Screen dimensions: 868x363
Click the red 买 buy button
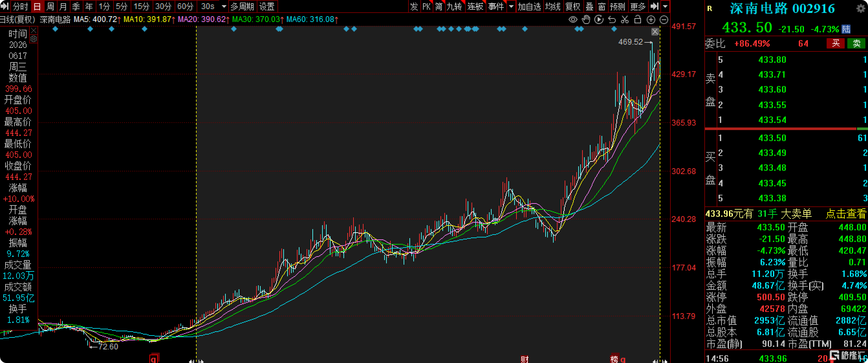[836, 43]
